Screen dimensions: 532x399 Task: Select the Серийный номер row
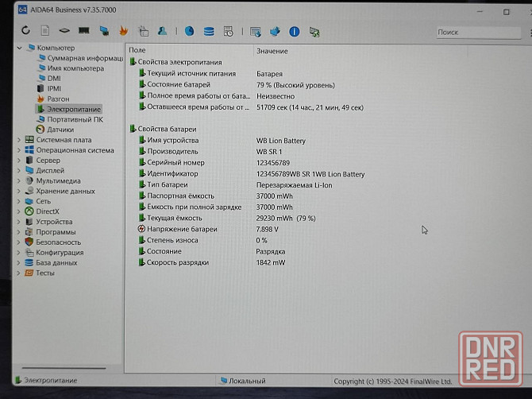coord(175,163)
